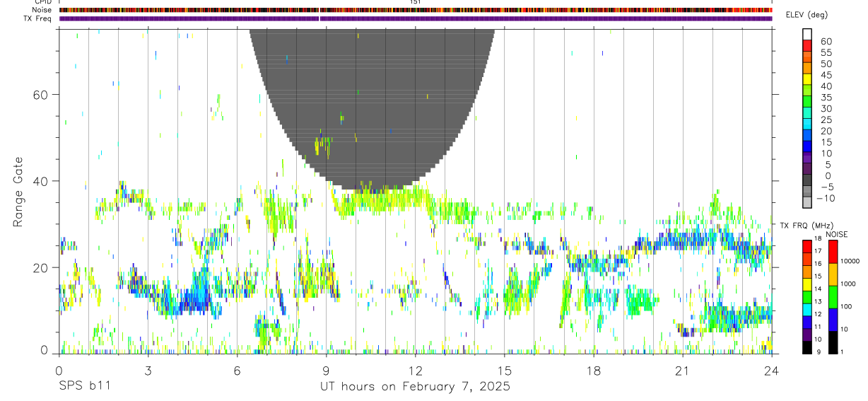Click the x-axis tick label '24'
Screen dimensions: 868x401
click(x=772, y=371)
